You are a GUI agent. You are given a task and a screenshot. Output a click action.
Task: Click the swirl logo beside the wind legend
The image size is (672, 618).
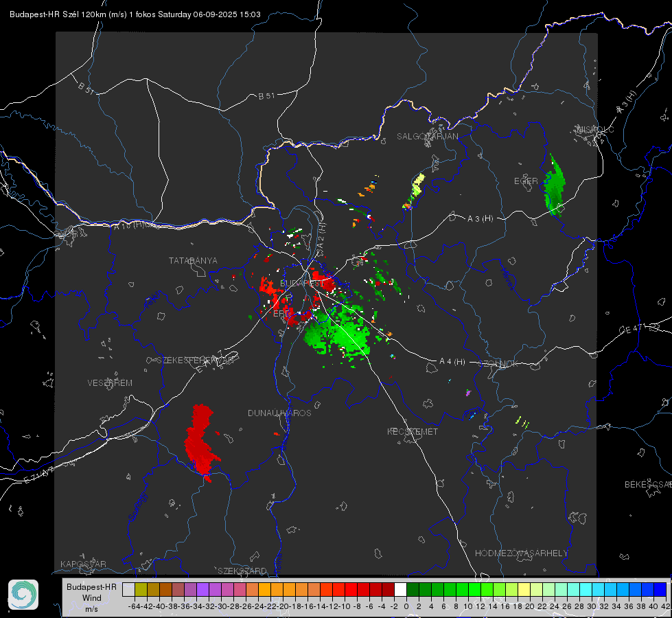(x=23, y=595)
